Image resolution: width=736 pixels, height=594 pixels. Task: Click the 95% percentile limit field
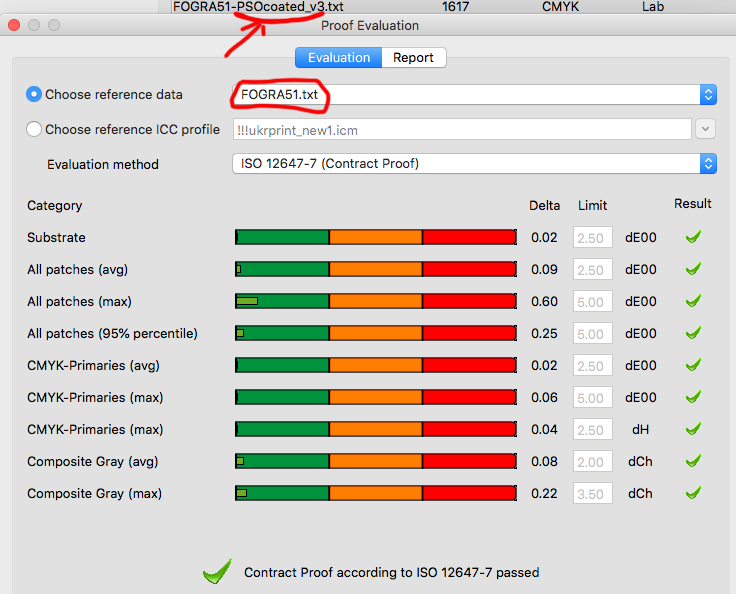coord(593,333)
